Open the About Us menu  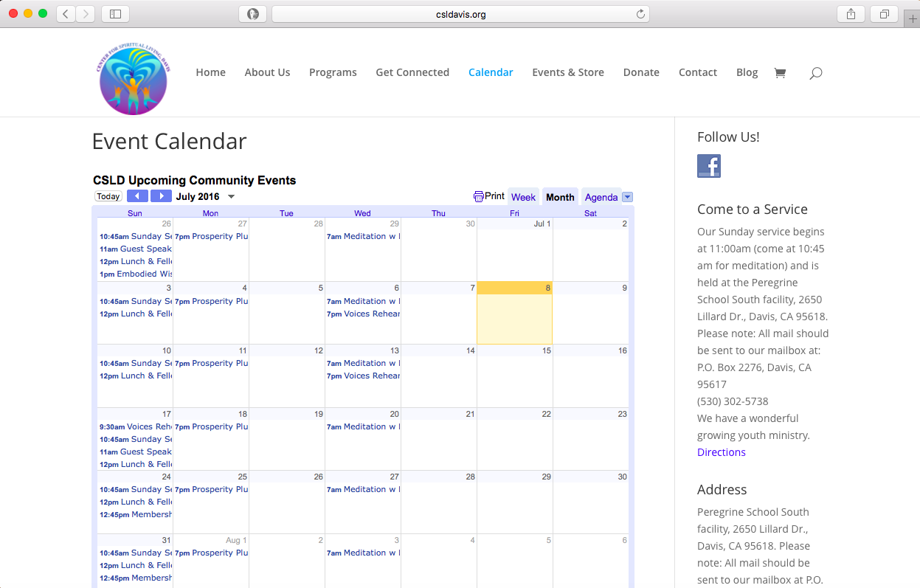click(267, 72)
